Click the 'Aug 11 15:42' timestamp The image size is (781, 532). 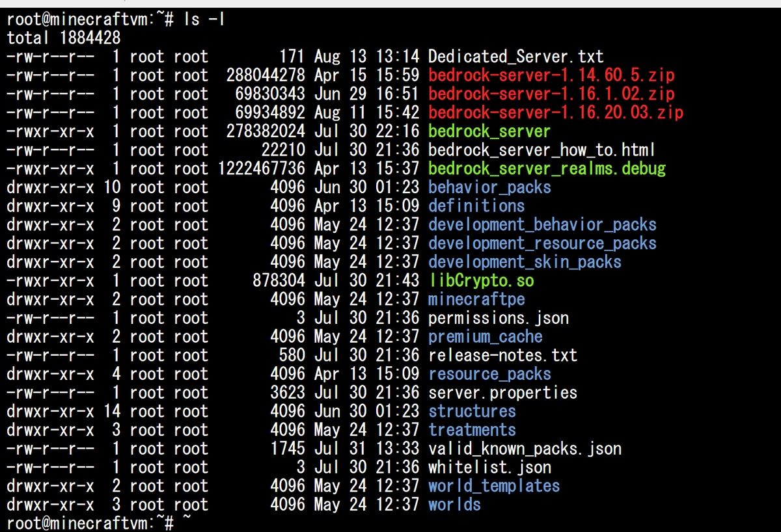point(366,113)
